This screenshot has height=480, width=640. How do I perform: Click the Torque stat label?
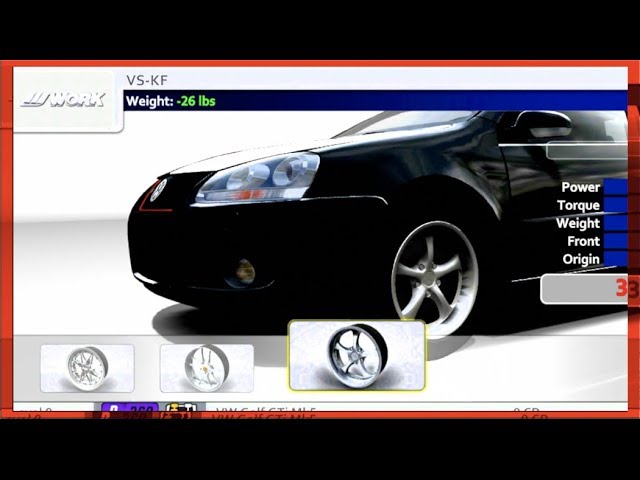[578, 205]
